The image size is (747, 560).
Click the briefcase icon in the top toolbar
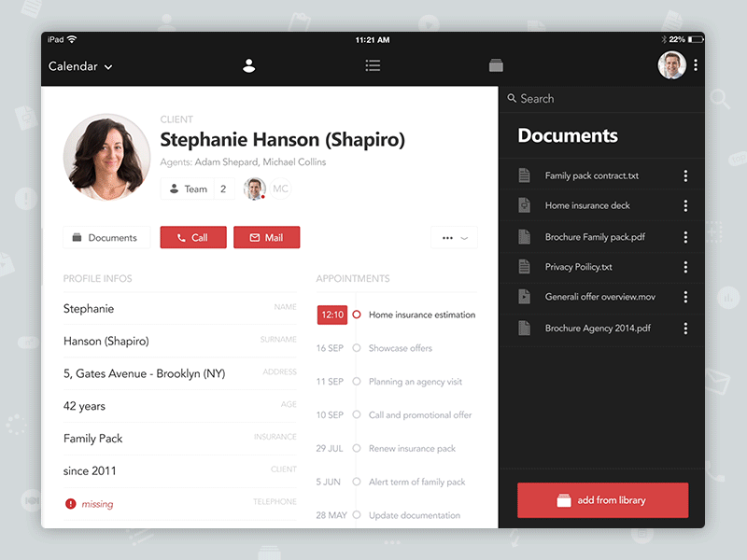pos(496,65)
